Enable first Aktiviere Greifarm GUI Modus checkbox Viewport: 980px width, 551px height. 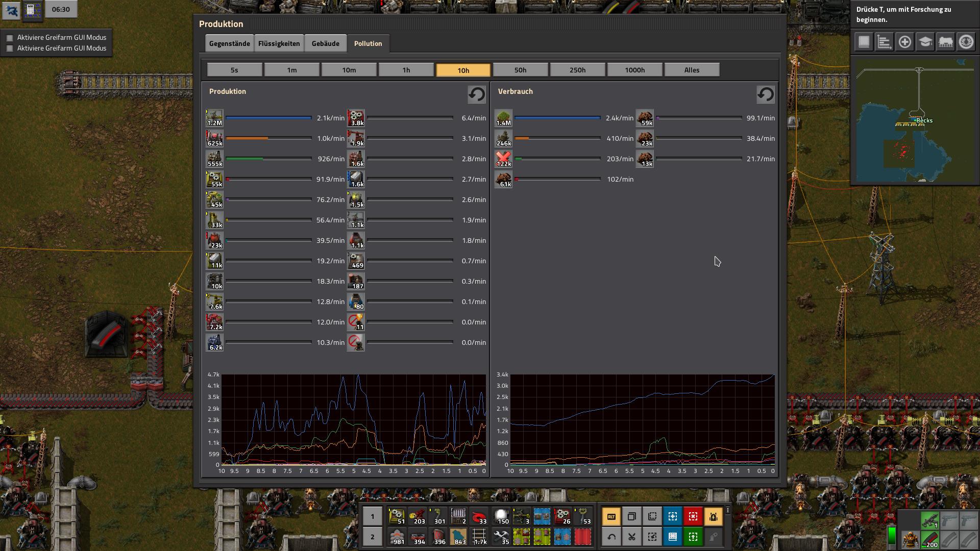(x=10, y=38)
